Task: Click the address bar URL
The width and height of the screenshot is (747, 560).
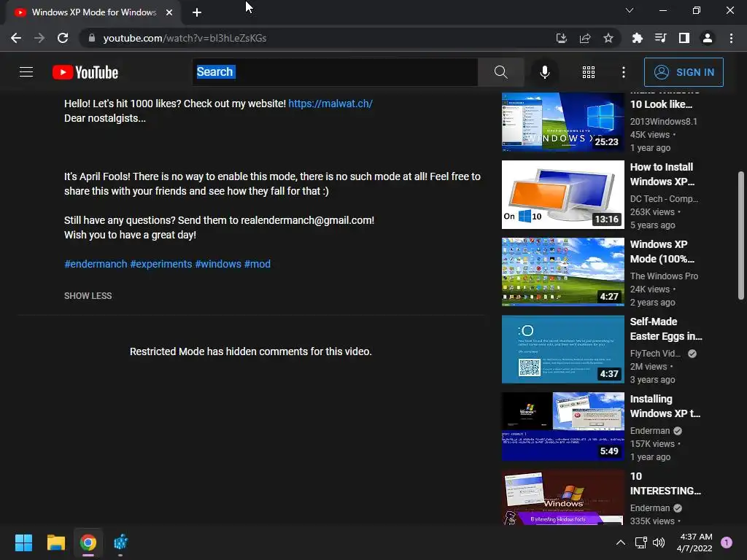Action: (185, 38)
